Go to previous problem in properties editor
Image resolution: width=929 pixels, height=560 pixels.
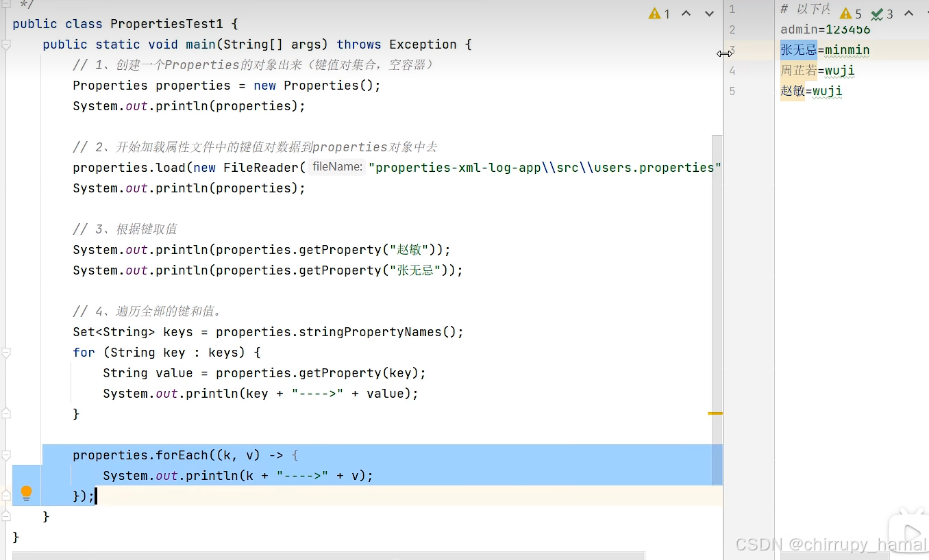(909, 13)
